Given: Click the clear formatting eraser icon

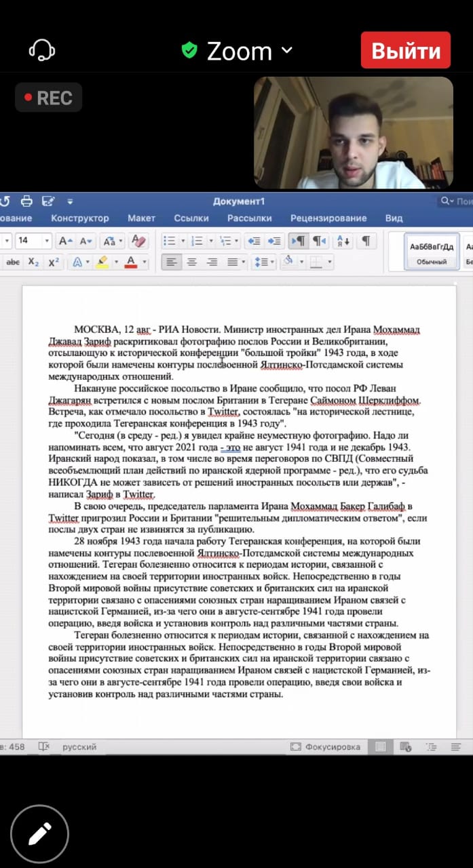Looking at the screenshot, I should coord(138,241).
